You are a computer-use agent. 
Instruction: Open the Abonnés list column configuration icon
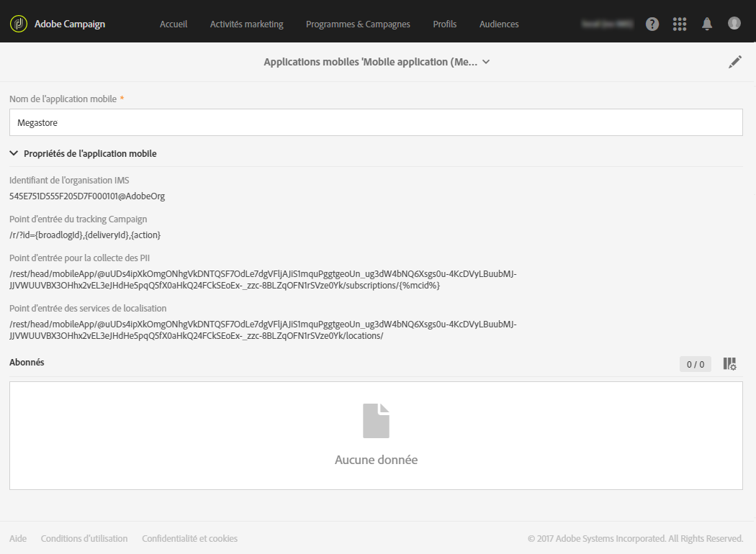pyautogui.click(x=729, y=364)
